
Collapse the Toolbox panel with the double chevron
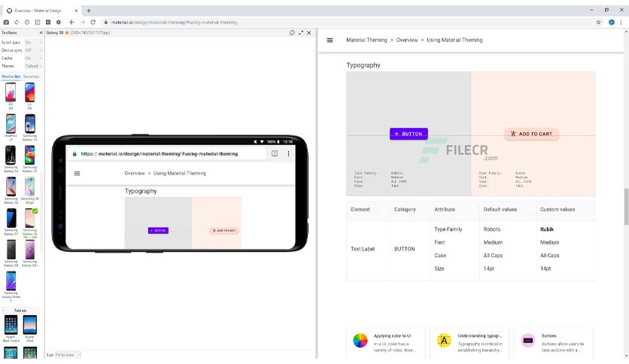41,33
